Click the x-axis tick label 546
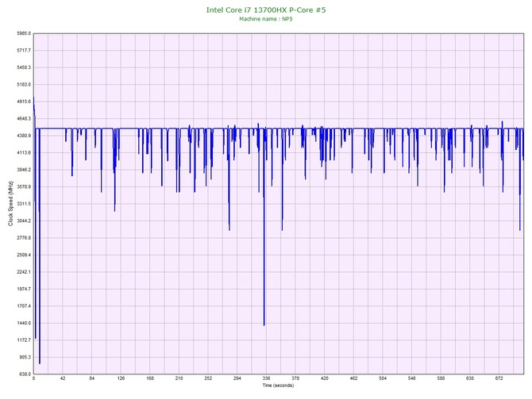 (x=412, y=378)
